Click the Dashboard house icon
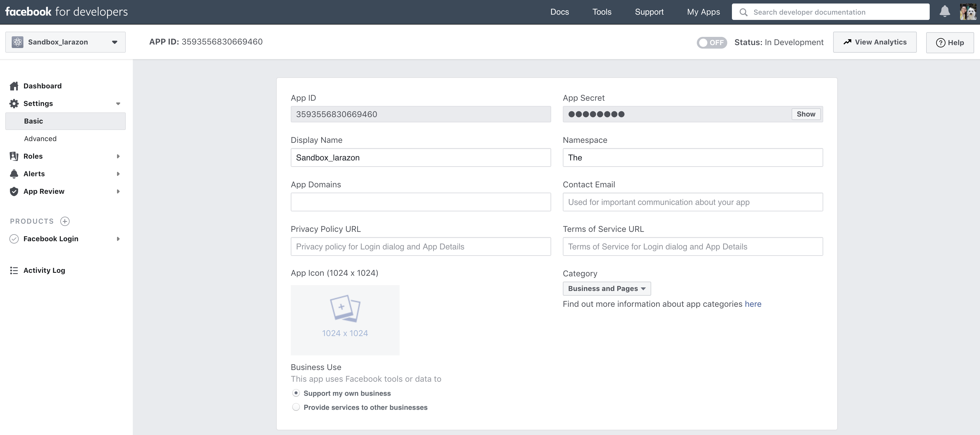 (x=14, y=86)
